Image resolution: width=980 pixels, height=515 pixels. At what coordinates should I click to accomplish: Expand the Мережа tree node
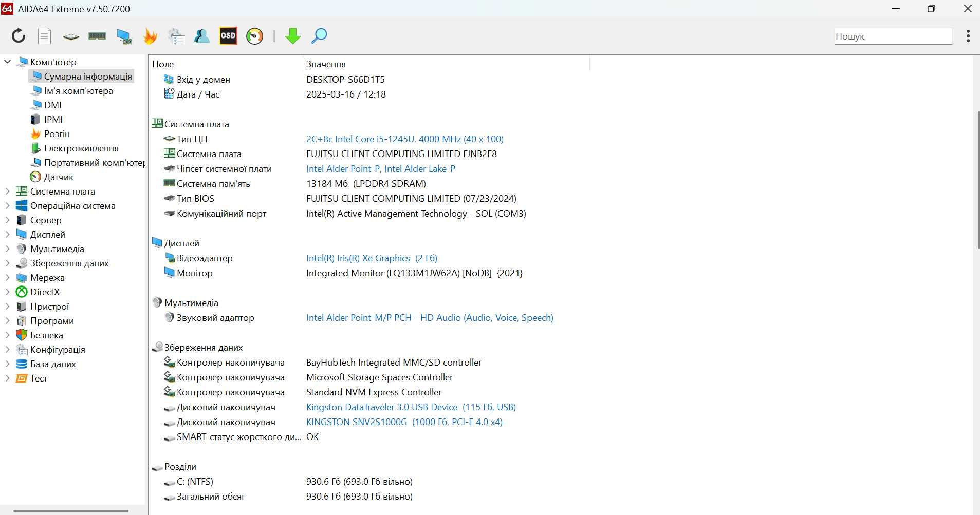[7, 277]
